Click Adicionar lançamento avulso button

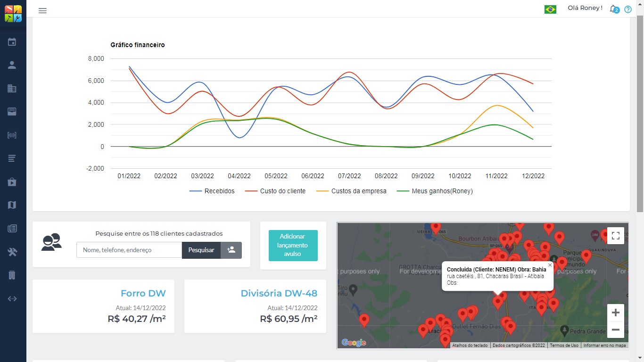(293, 245)
